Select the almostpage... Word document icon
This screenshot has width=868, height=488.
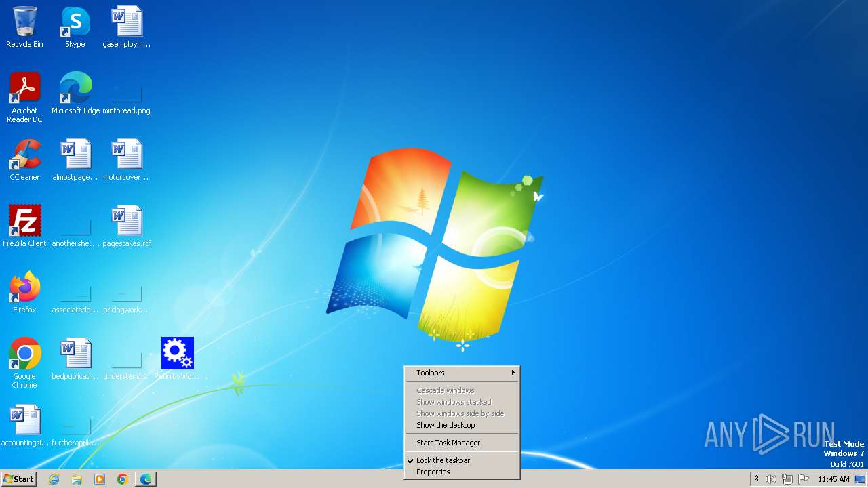75,160
